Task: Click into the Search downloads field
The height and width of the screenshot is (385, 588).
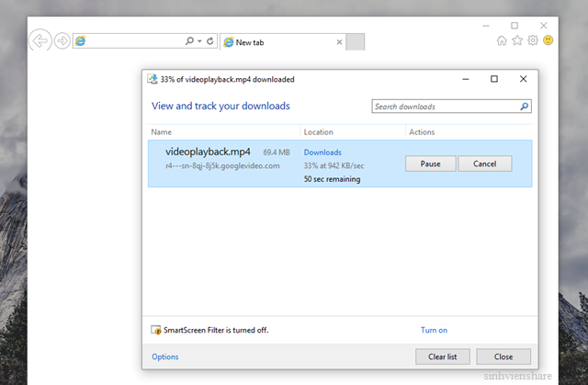Action: click(x=446, y=107)
